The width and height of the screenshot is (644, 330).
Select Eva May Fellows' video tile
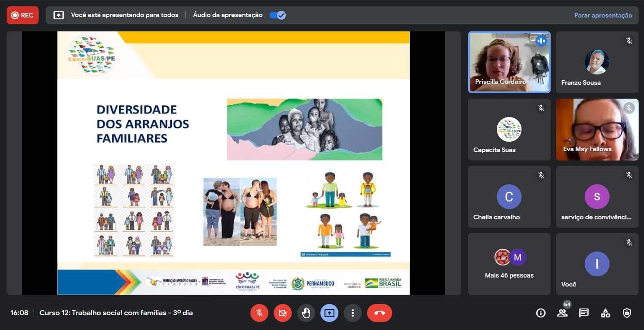597,130
